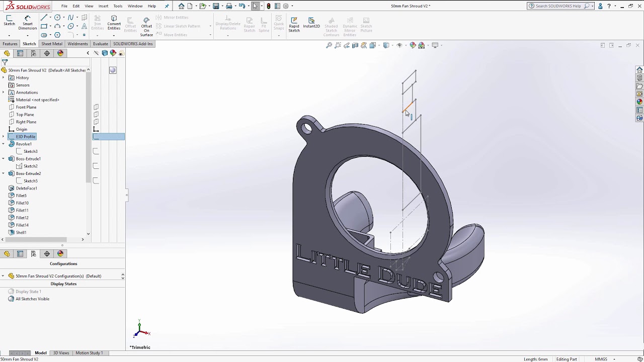Screen dimensions: 644x362
Task: Open the view orientation dropdown arrow
Action: [392, 45]
